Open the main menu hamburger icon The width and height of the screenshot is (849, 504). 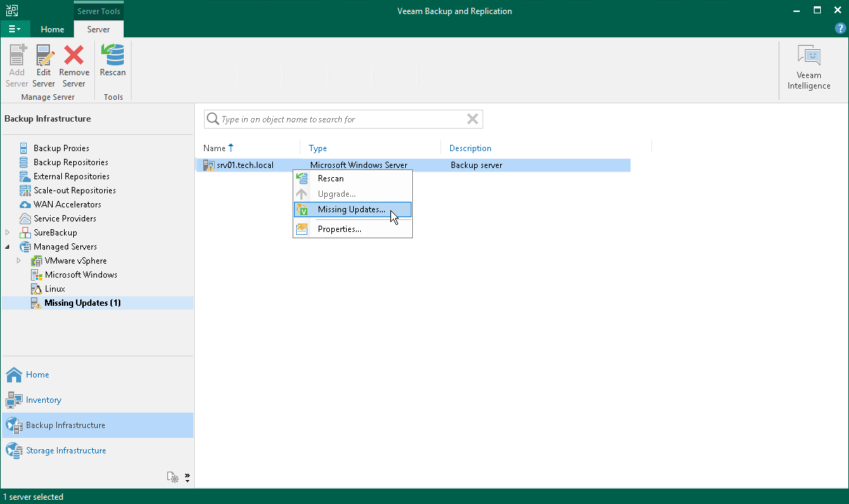(15, 28)
